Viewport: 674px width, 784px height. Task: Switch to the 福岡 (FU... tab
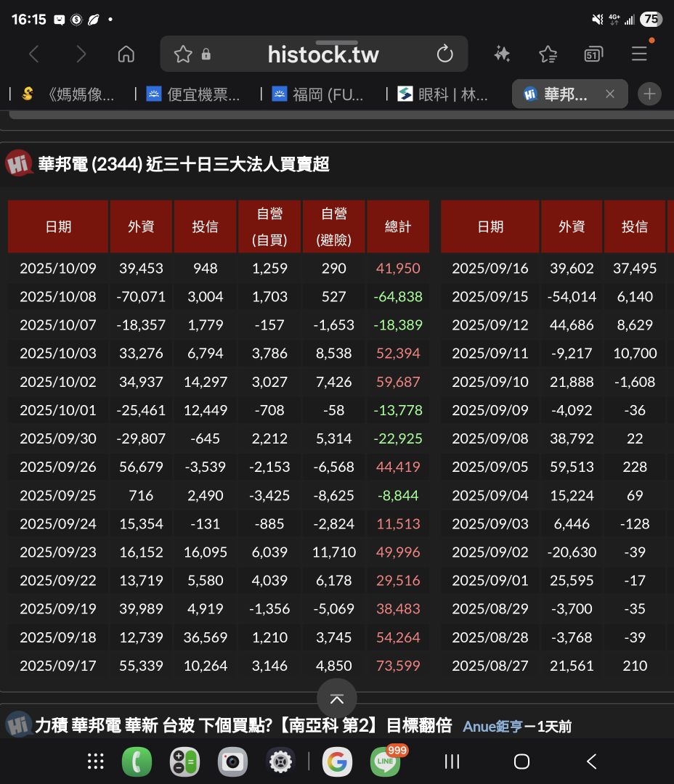pos(317,94)
